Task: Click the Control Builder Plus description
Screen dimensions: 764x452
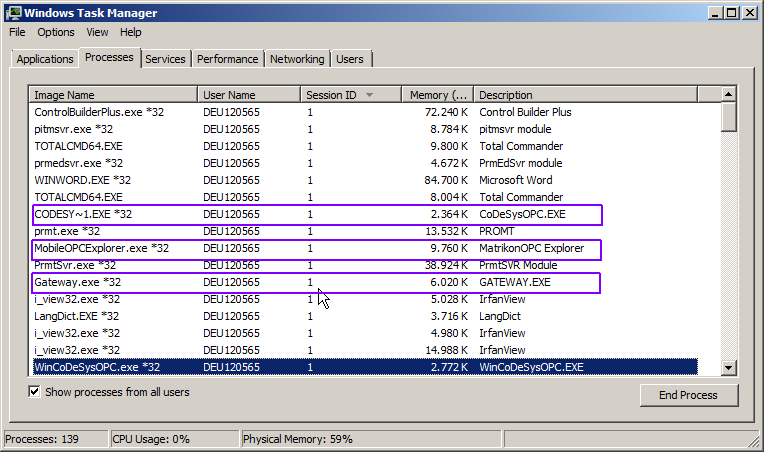Action: (x=525, y=112)
